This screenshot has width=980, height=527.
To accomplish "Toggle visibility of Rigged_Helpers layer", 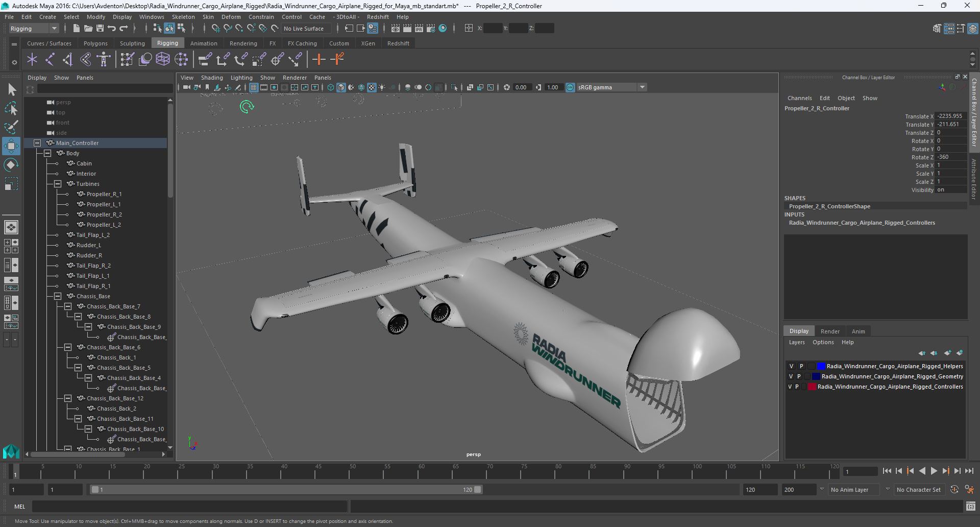I will pos(791,366).
